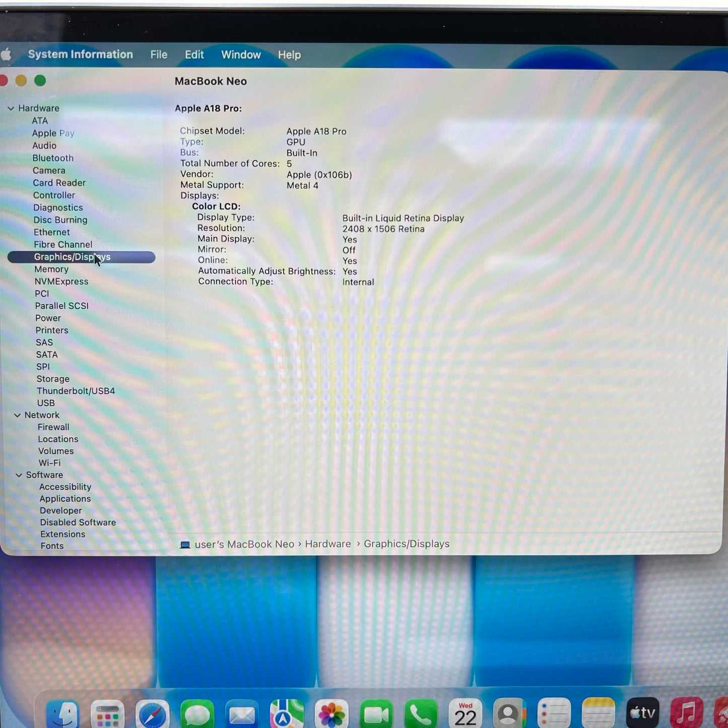Open the Phone app in Dock
728x728 pixels.
tap(421, 714)
